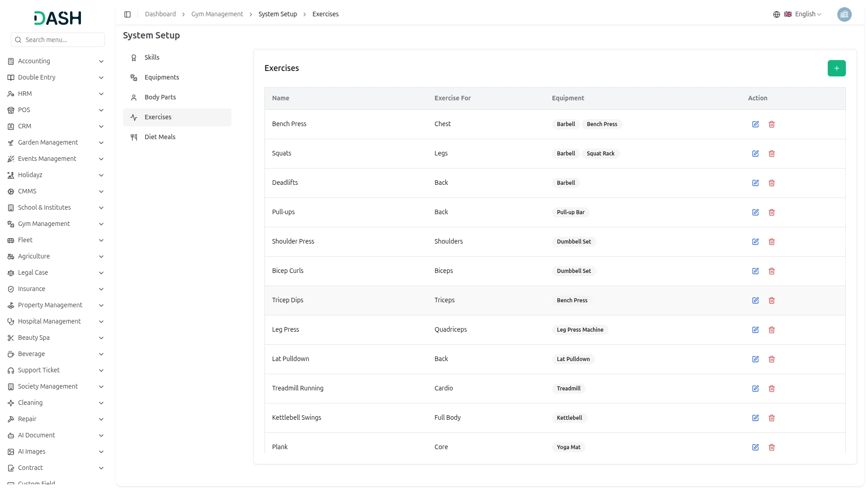Select the Body Parts menu item
The image size is (868, 488).
[160, 97]
